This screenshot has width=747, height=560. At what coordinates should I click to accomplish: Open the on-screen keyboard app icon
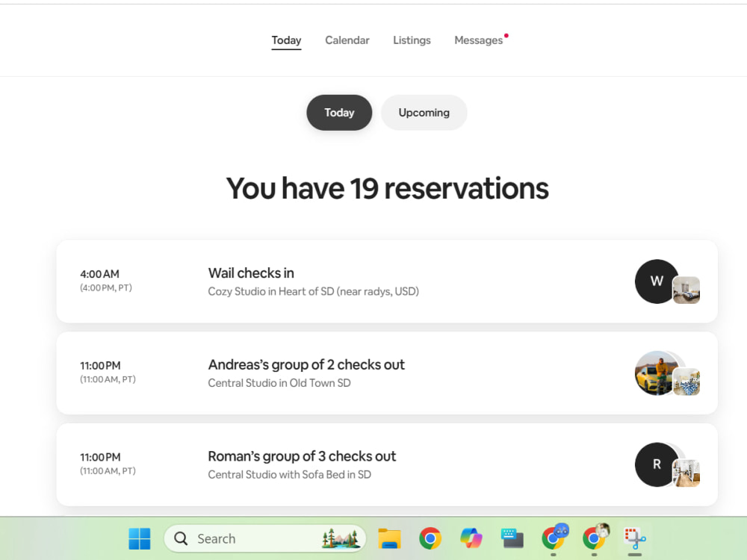click(512, 538)
